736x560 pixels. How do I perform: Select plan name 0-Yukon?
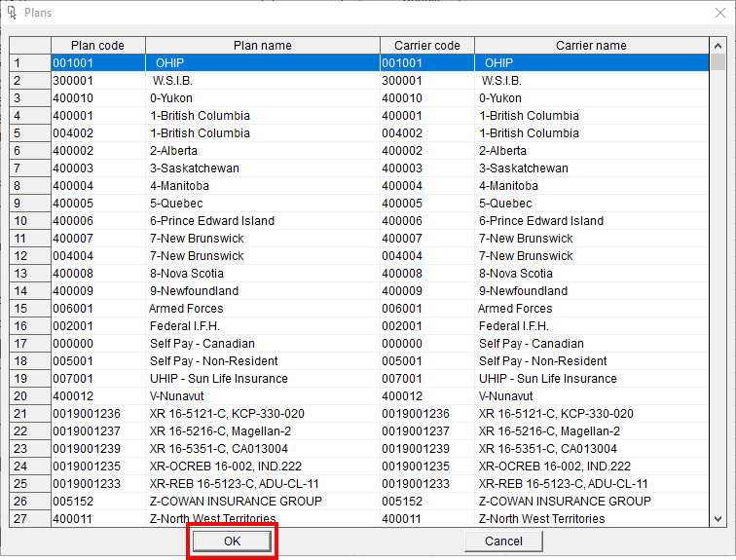(x=263, y=98)
